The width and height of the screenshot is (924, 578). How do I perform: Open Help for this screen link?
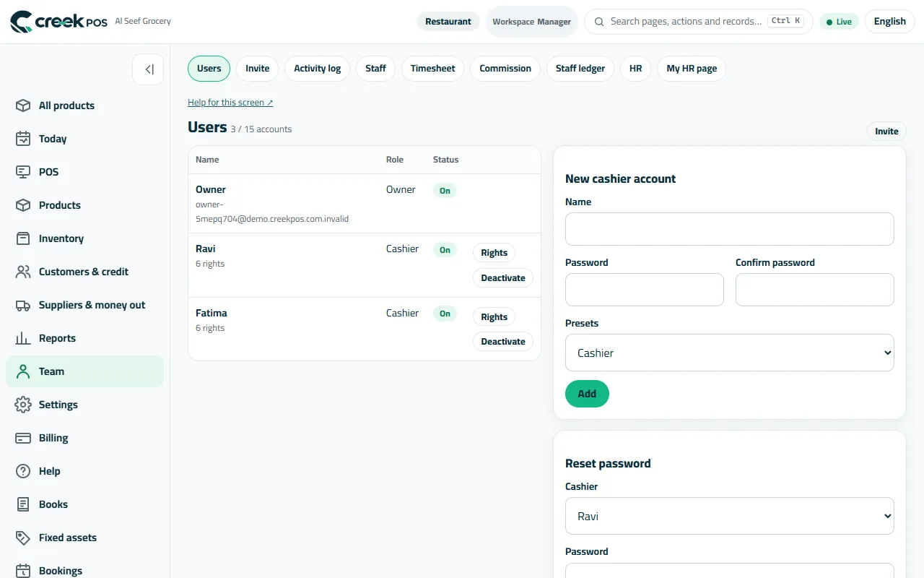[x=230, y=103]
